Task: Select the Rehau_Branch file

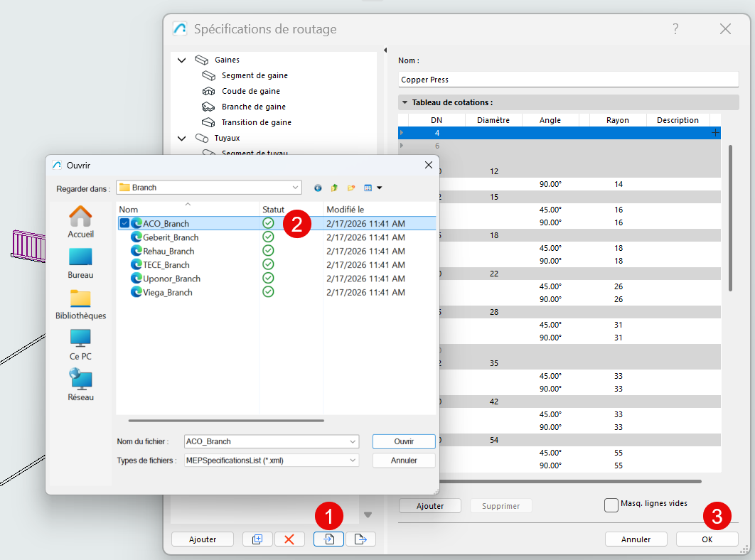Action: [x=168, y=251]
